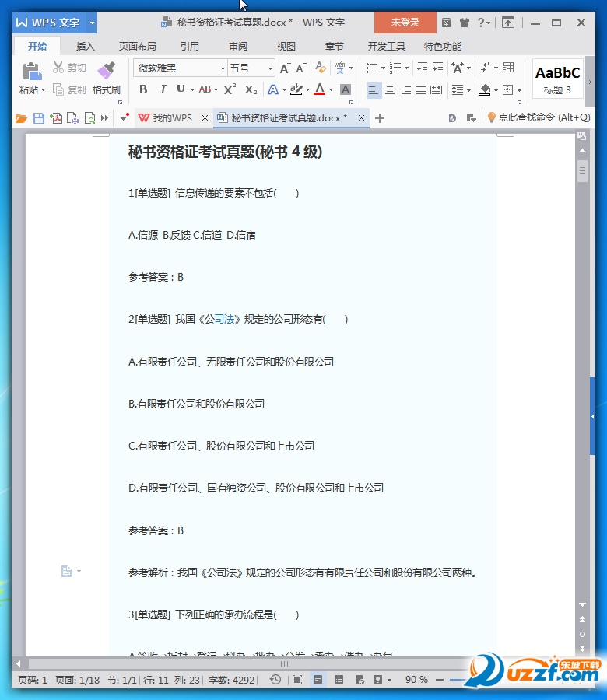Viewport: 607px width, 700px height.
Task: Toggle Bold formatting
Action: pos(143,89)
